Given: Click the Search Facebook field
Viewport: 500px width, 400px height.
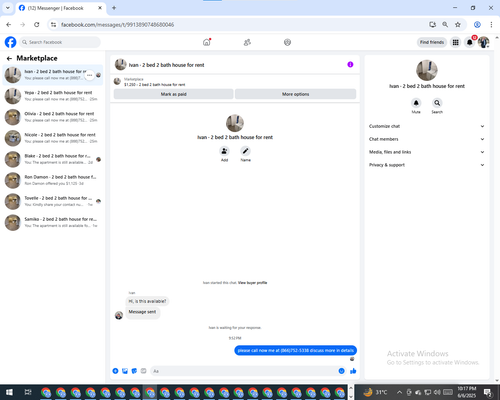Looking at the screenshot, I should click(60, 42).
